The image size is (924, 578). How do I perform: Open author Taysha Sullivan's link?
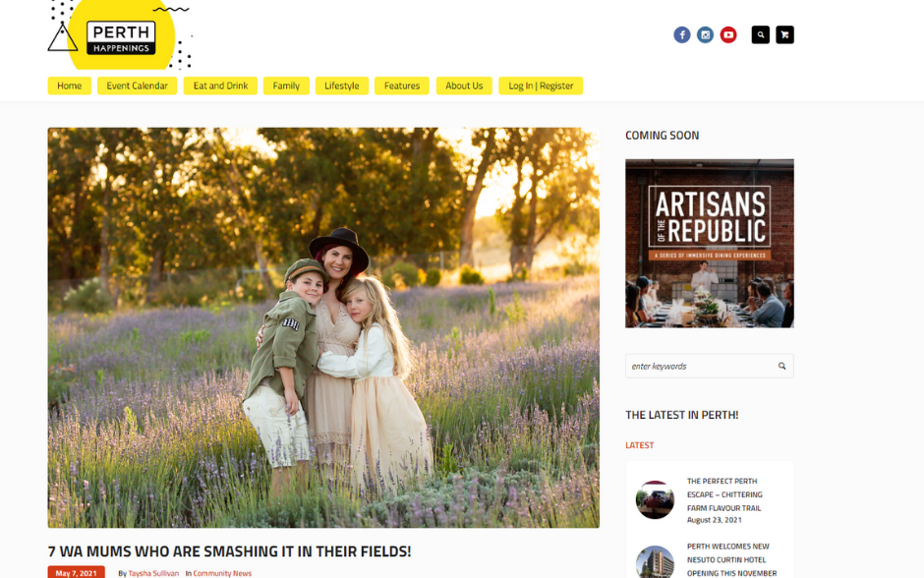click(153, 573)
